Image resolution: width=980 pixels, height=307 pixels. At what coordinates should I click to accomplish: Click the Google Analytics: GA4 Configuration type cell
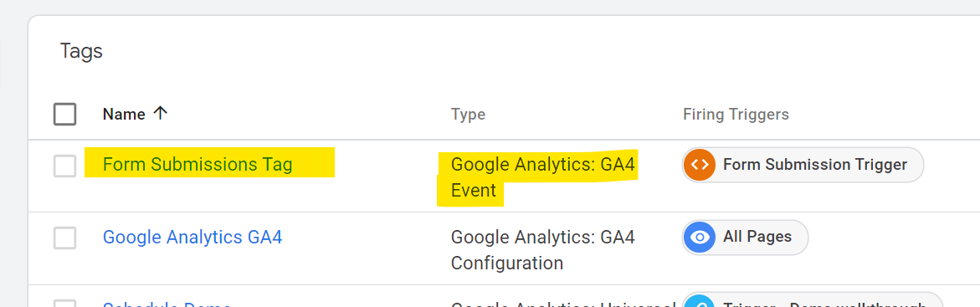pos(543,250)
